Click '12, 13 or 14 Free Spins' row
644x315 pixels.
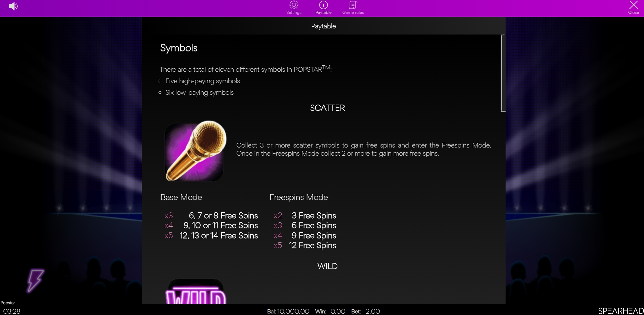pyautogui.click(x=211, y=235)
